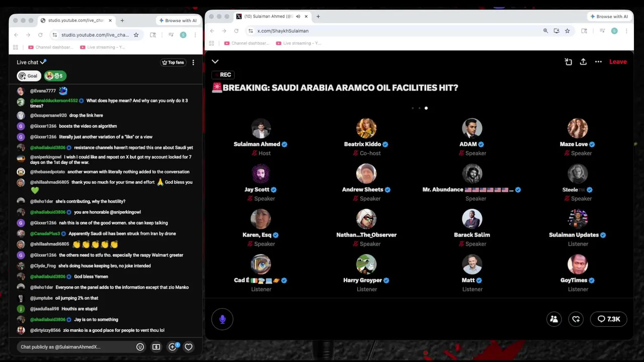Open Channel dashboard bookmark in YouTube window
The width and height of the screenshot is (644, 362).
pos(50,47)
